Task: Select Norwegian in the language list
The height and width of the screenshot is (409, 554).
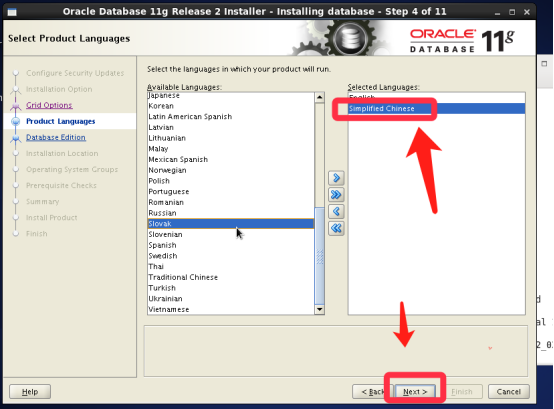Action: 231,170
